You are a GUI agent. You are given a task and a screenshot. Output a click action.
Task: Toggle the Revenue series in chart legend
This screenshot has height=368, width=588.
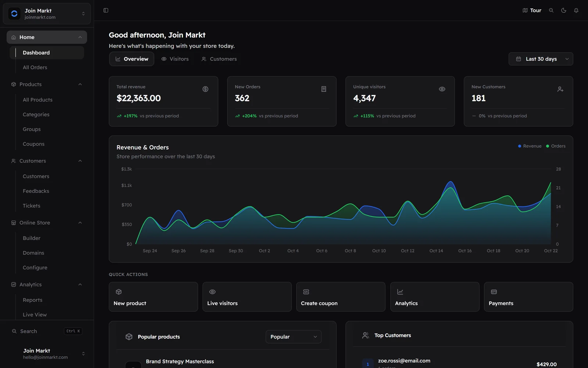click(x=530, y=146)
